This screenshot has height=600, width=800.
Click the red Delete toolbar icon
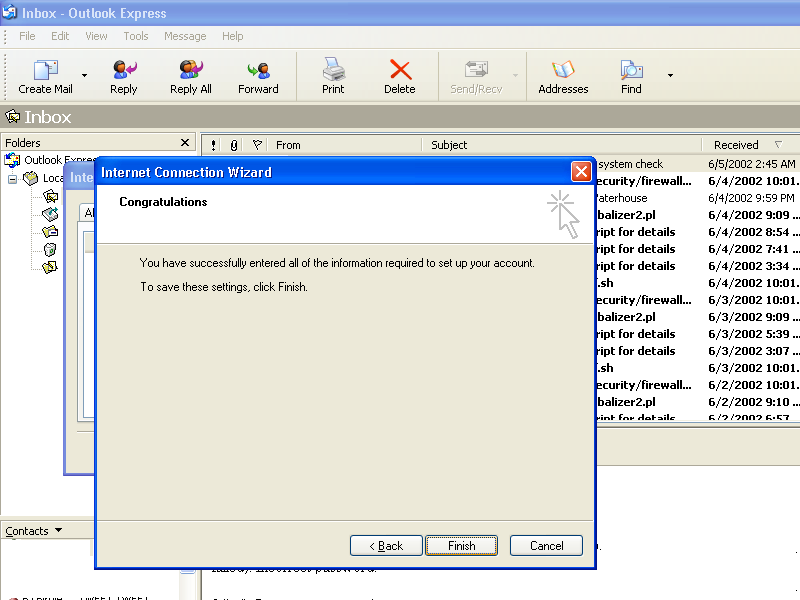[x=400, y=70]
